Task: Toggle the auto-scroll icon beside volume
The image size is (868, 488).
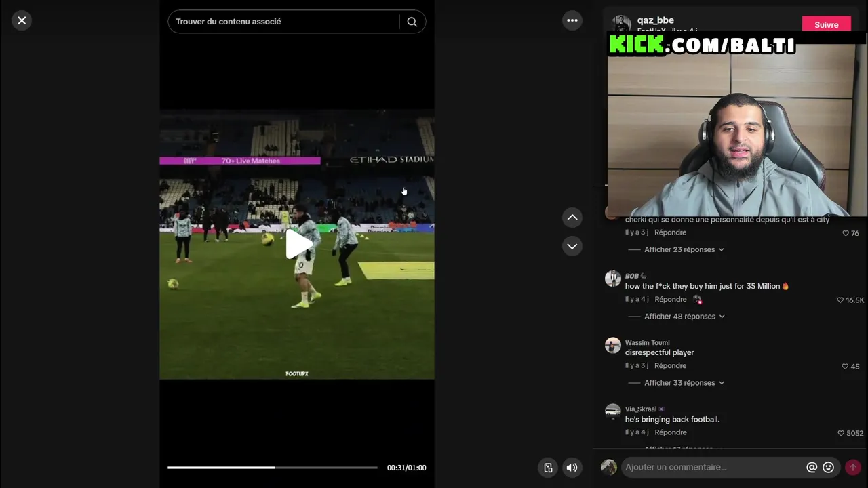Action: pyautogui.click(x=548, y=468)
